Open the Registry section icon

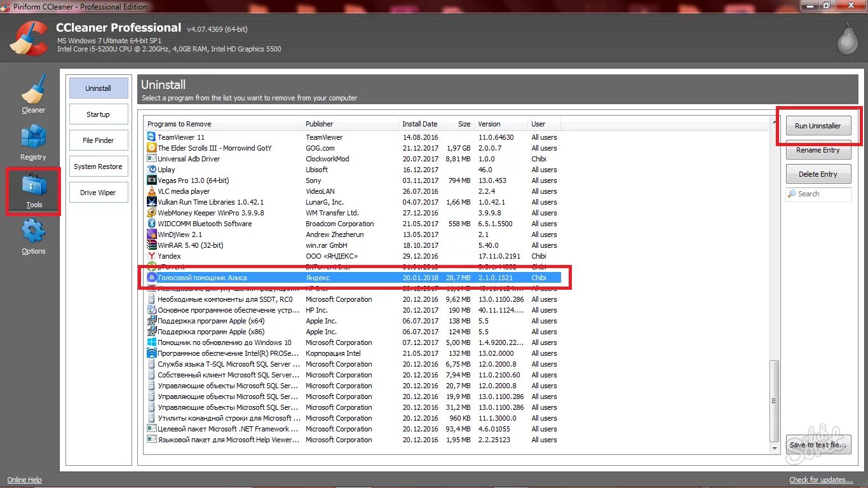33,137
